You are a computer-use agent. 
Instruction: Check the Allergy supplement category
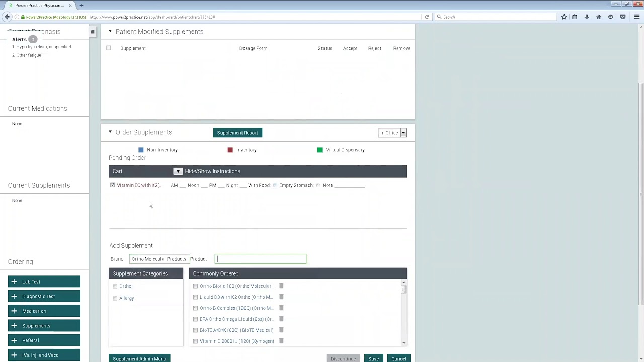(x=115, y=298)
